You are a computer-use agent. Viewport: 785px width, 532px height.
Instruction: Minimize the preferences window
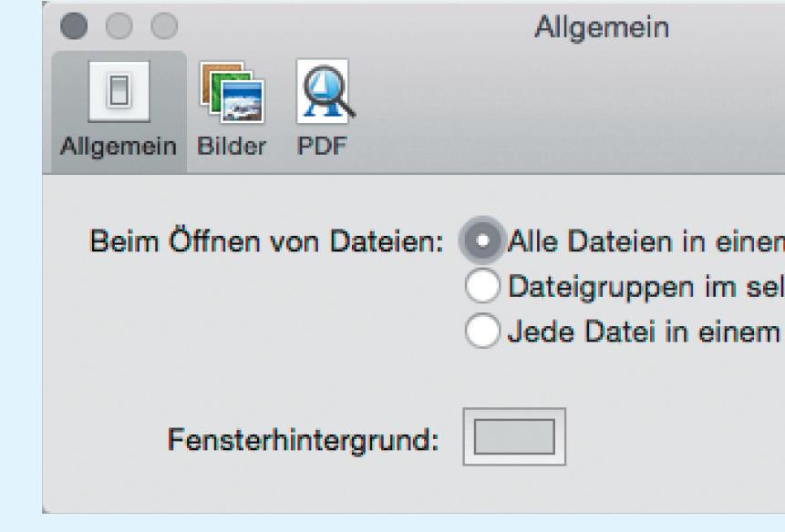pos(119,26)
